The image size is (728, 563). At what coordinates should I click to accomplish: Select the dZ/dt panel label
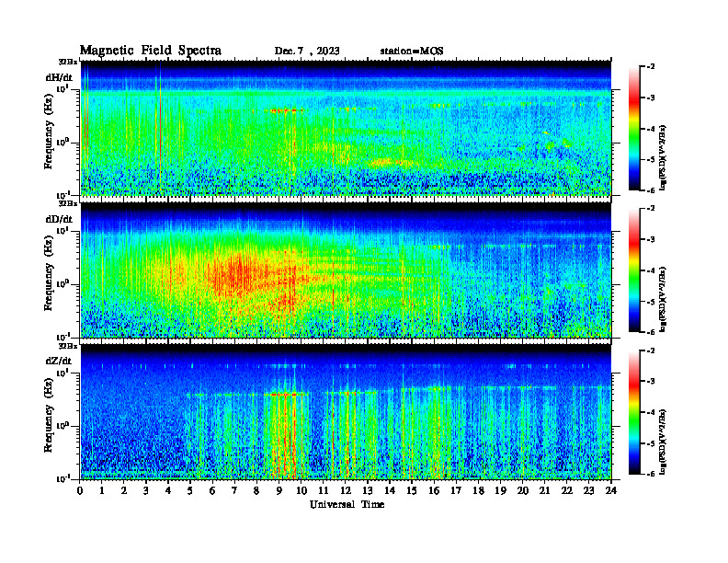pos(59,361)
